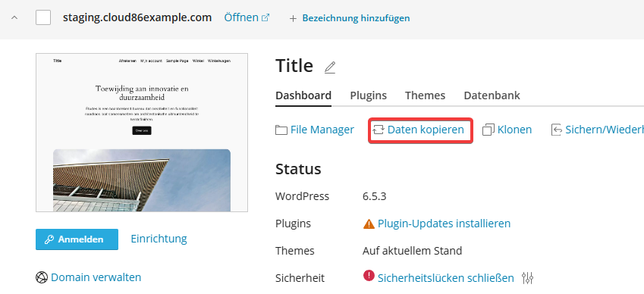
Task: Open security settings via the sliders icon
Action: [527, 278]
